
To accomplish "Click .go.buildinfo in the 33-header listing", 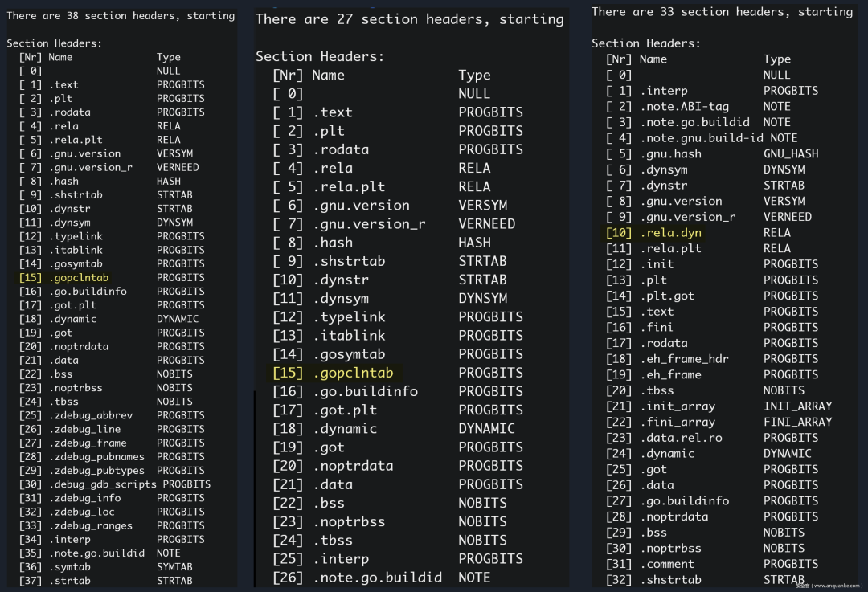I will point(685,501).
